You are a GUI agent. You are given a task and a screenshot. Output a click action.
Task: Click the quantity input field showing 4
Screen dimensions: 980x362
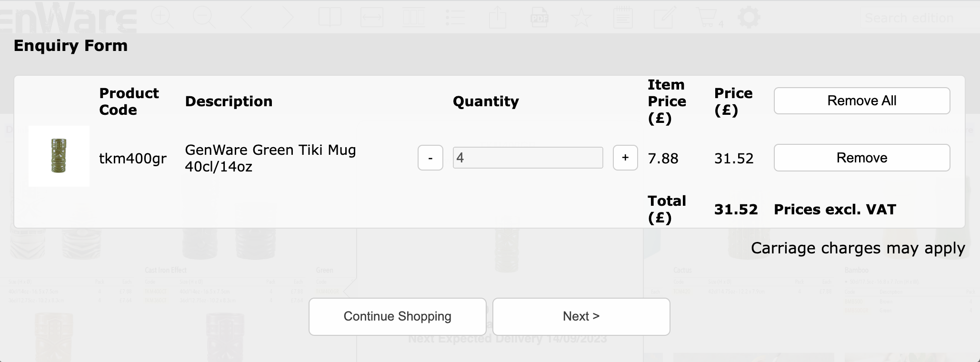(x=528, y=158)
